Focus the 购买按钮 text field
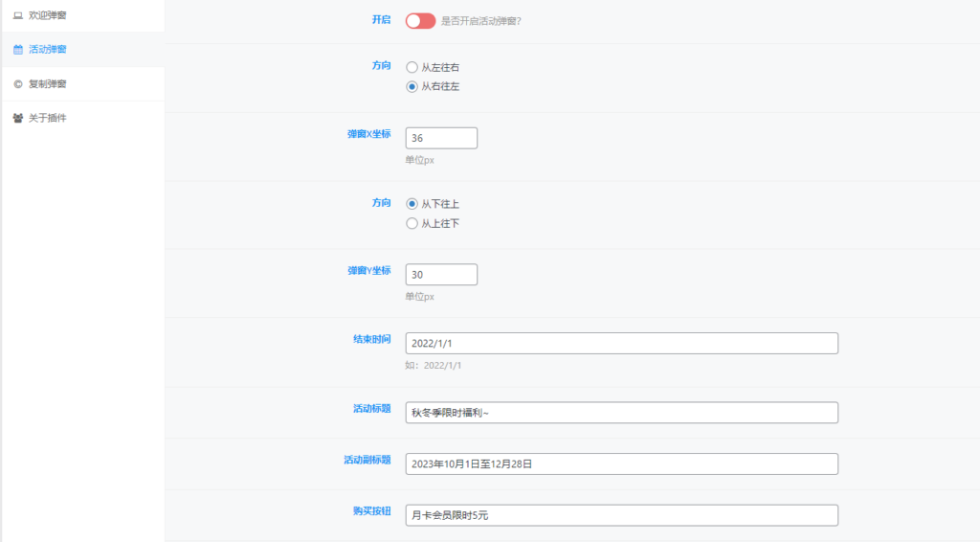The height and width of the screenshot is (542, 980). click(622, 515)
